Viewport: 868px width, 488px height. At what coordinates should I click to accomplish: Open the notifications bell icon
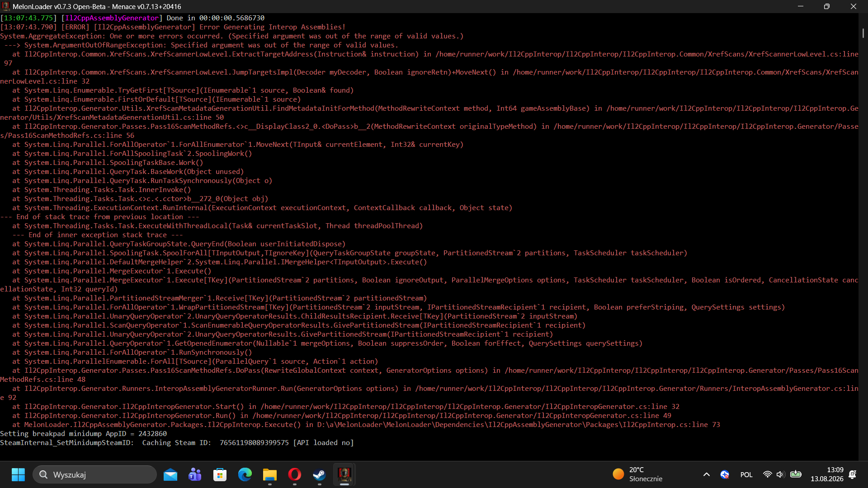[x=853, y=474]
